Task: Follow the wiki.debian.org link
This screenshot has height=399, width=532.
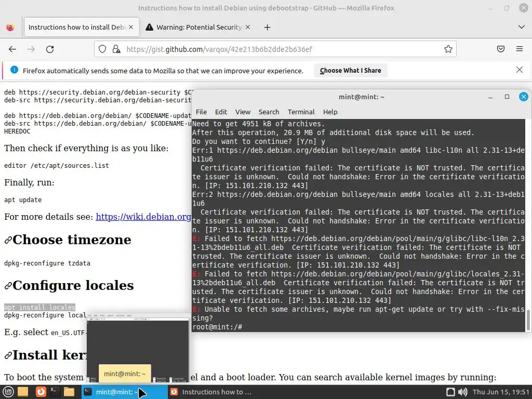Action: [x=143, y=217]
